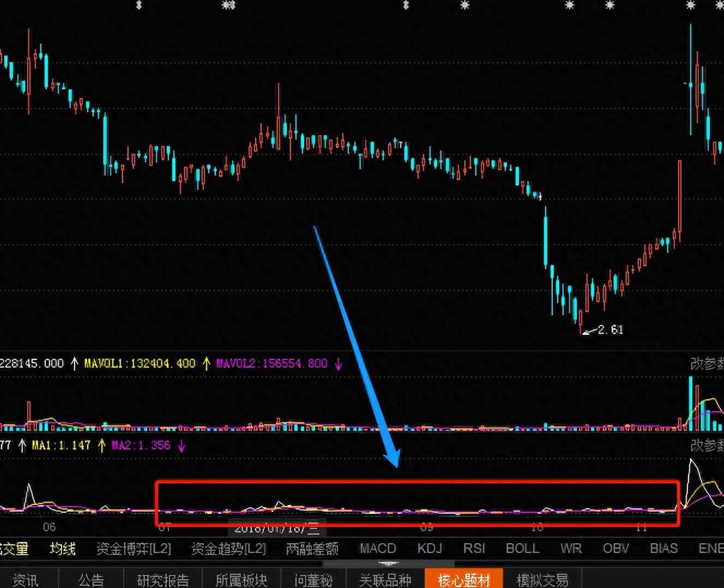The image size is (724, 588).
Task: Open the 研究报告 tab
Action: point(162,579)
